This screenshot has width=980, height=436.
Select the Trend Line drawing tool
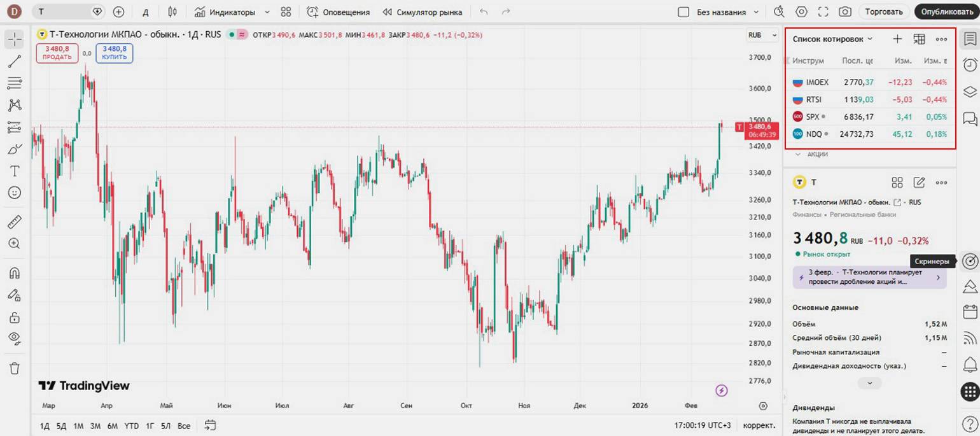coord(15,61)
